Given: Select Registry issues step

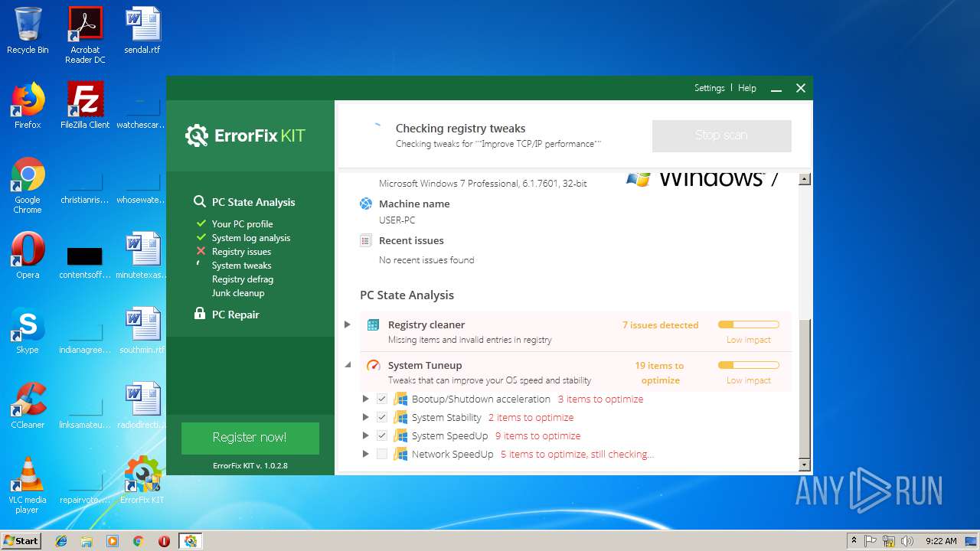Looking at the screenshot, I should tap(241, 252).
